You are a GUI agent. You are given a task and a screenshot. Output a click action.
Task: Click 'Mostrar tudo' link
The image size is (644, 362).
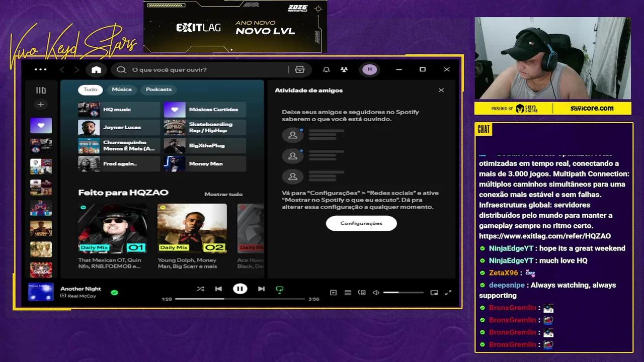tap(223, 194)
